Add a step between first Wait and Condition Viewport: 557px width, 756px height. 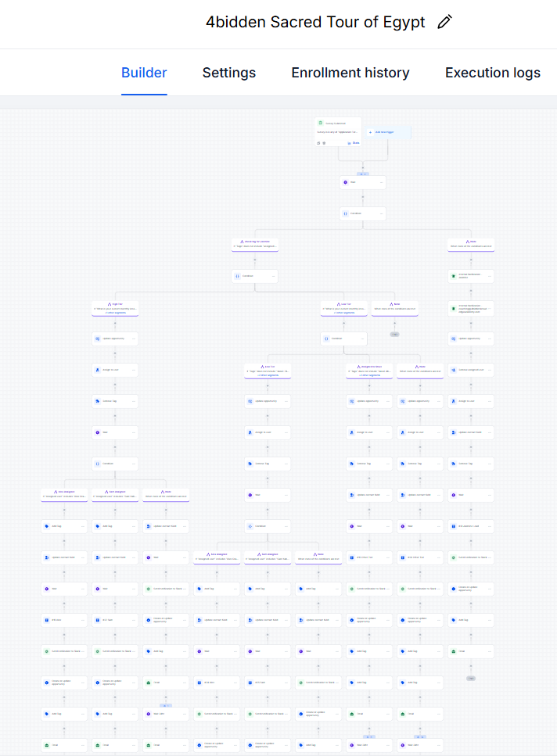point(363,197)
